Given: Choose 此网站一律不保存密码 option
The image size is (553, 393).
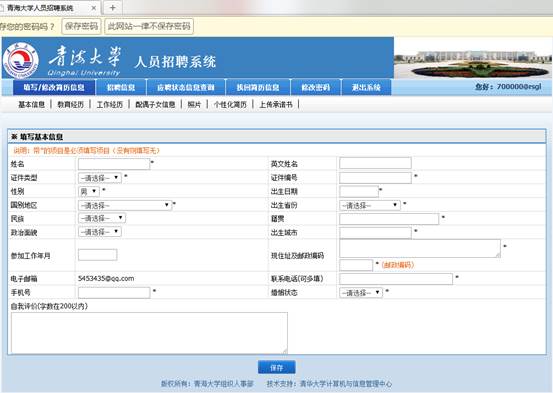Looking at the screenshot, I should [x=149, y=26].
